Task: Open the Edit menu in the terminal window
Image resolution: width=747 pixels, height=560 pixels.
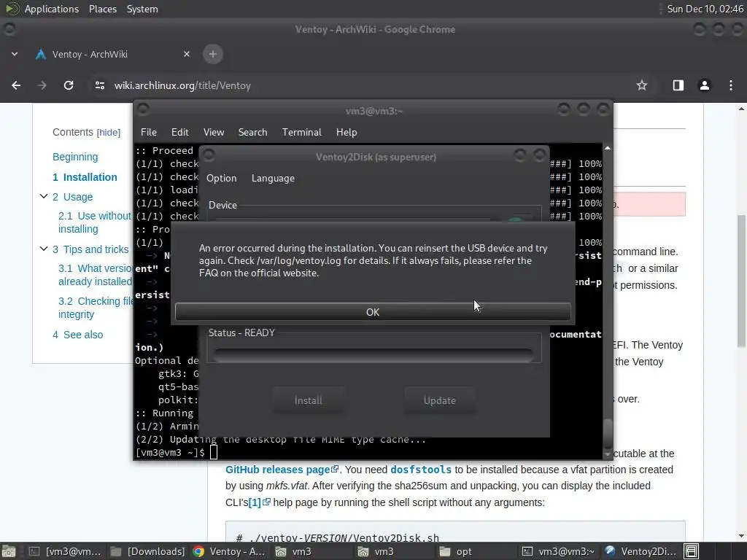Action: point(179,132)
